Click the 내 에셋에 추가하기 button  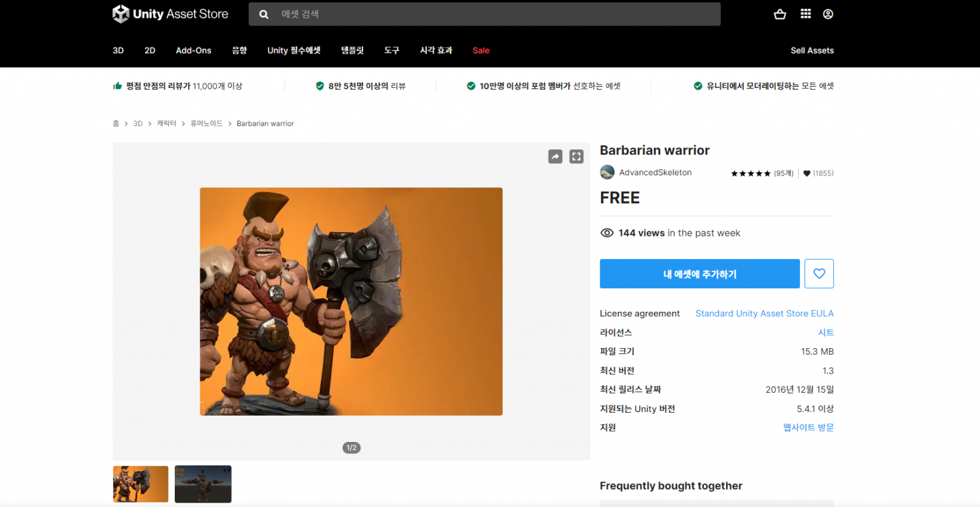point(699,274)
